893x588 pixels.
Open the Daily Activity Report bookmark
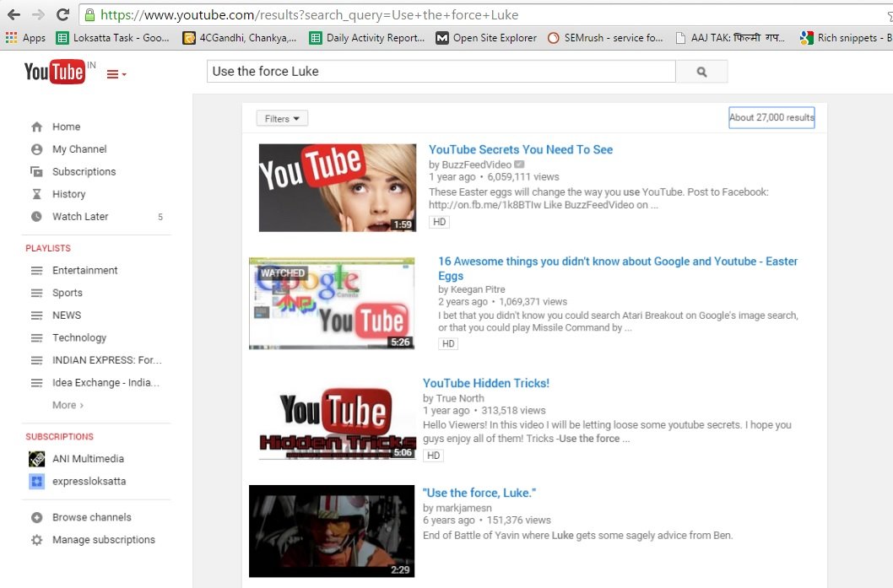pos(367,38)
